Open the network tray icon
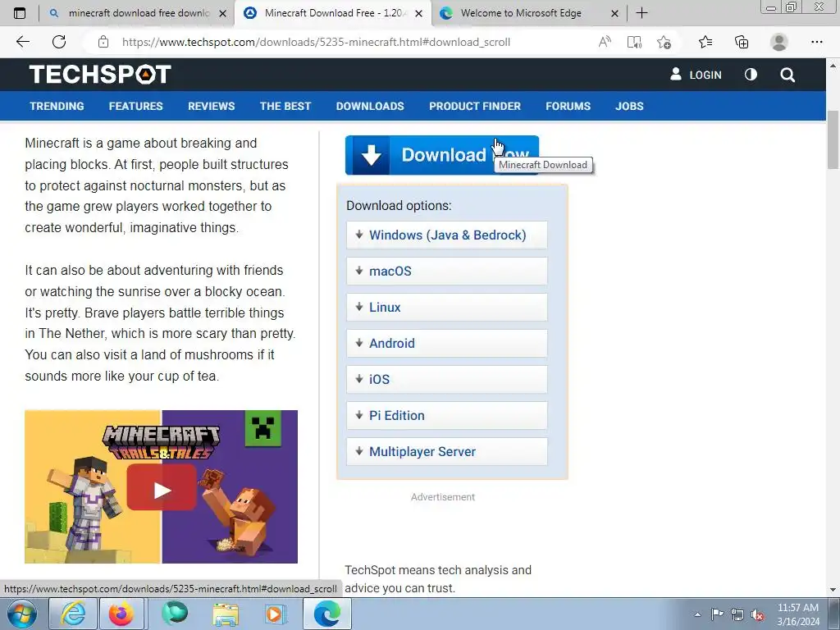 point(737,614)
